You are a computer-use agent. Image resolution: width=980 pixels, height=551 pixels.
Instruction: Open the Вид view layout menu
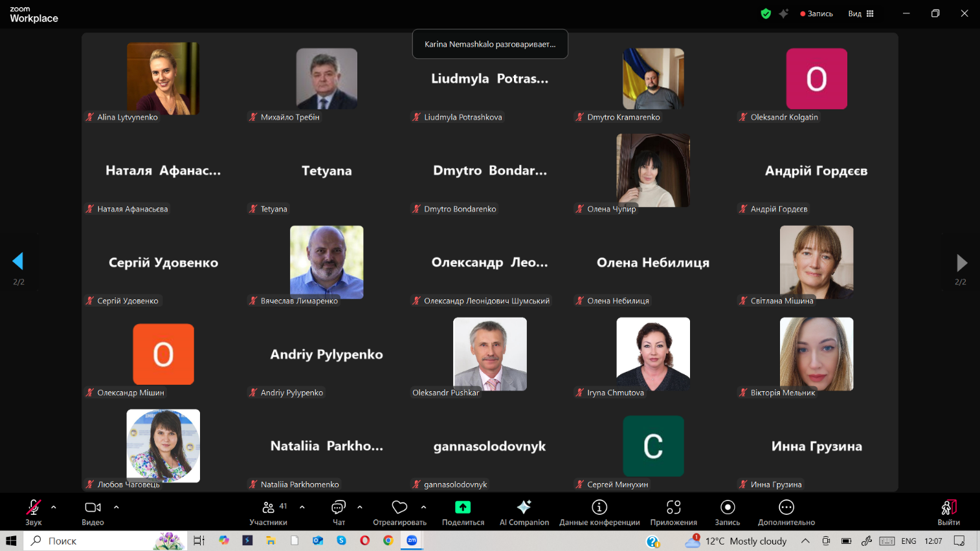(861, 14)
